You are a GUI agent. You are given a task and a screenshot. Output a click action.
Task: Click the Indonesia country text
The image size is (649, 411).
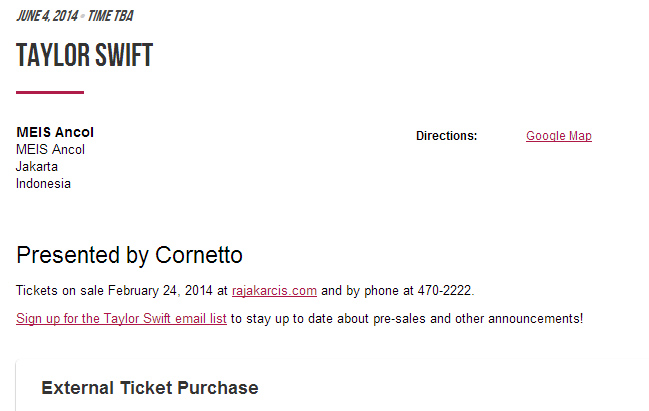coord(43,183)
